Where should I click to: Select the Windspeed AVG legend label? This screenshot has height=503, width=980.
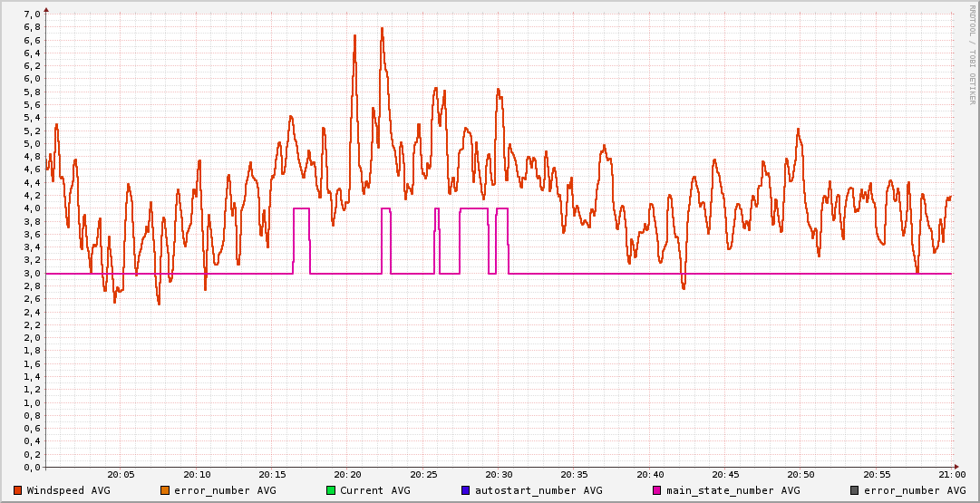click(x=68, y=490)
